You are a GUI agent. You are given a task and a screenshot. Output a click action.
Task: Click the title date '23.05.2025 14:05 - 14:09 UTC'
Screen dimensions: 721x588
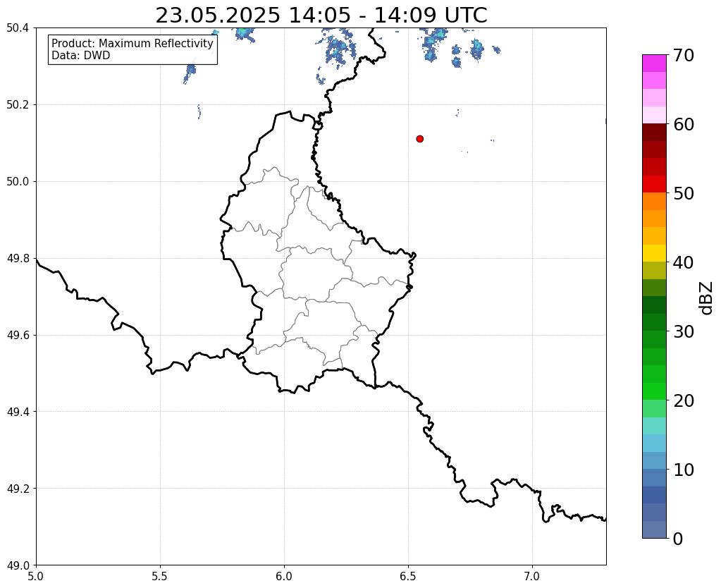[x=321, y=16]
